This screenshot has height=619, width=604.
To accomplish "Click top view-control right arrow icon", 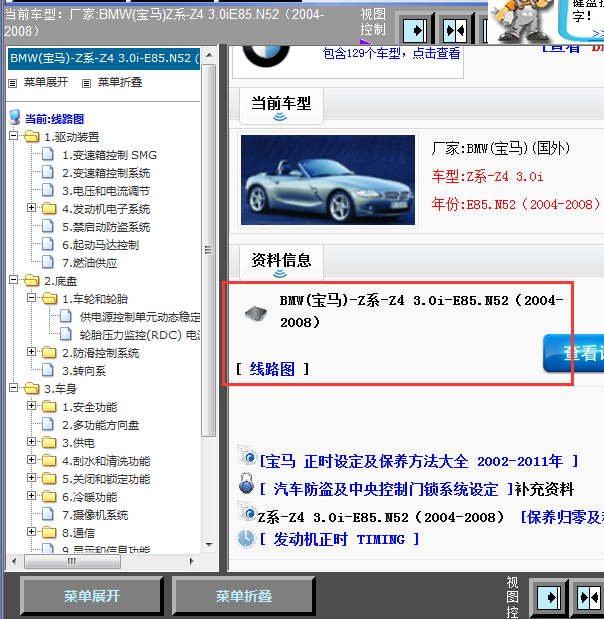I will click(415, 30).
